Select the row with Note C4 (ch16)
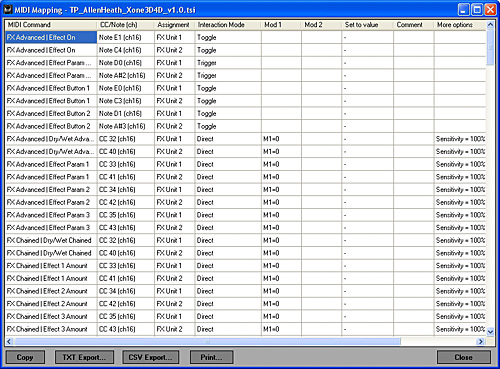 (245, 50)
